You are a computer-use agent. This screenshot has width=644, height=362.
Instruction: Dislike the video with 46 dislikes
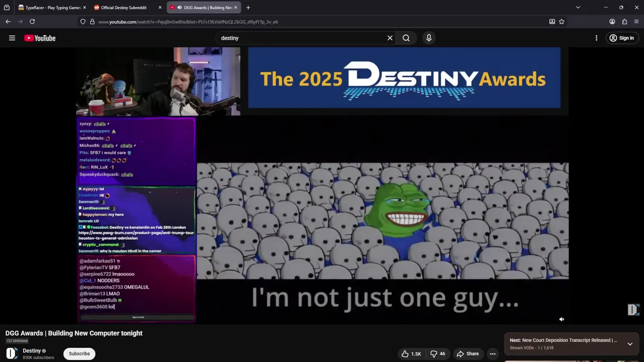click(x=437, y=354)
